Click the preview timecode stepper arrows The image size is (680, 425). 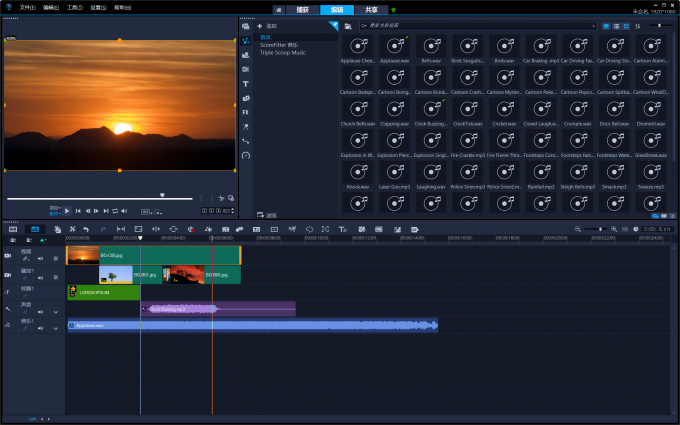[x=233, y=211]
